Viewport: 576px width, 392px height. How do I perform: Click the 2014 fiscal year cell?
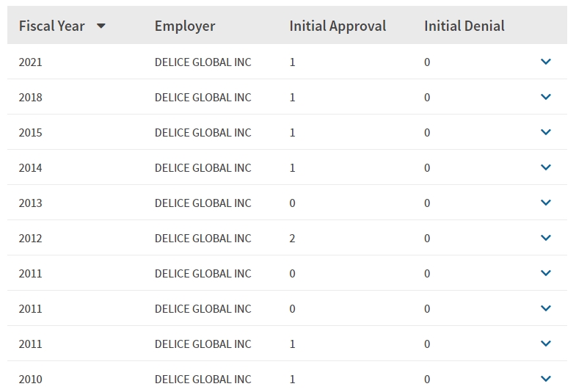click(x=31, y=168)
